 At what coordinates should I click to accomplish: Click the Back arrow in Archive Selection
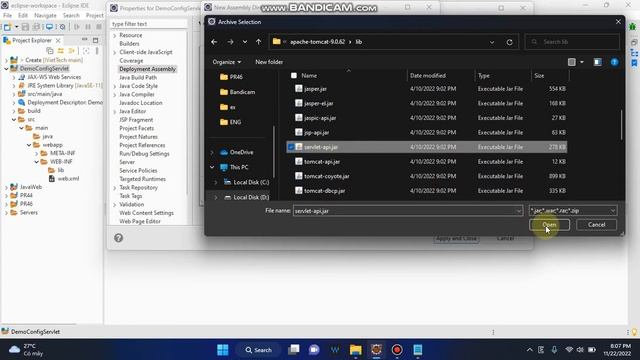point(214,42)
